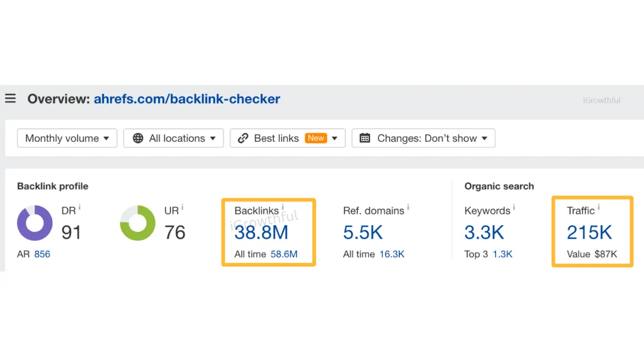Image resolution: width=644 pixels, height=362 pixels.
Task: Click the Ref. domains label
Action: [x=374, y=211]
